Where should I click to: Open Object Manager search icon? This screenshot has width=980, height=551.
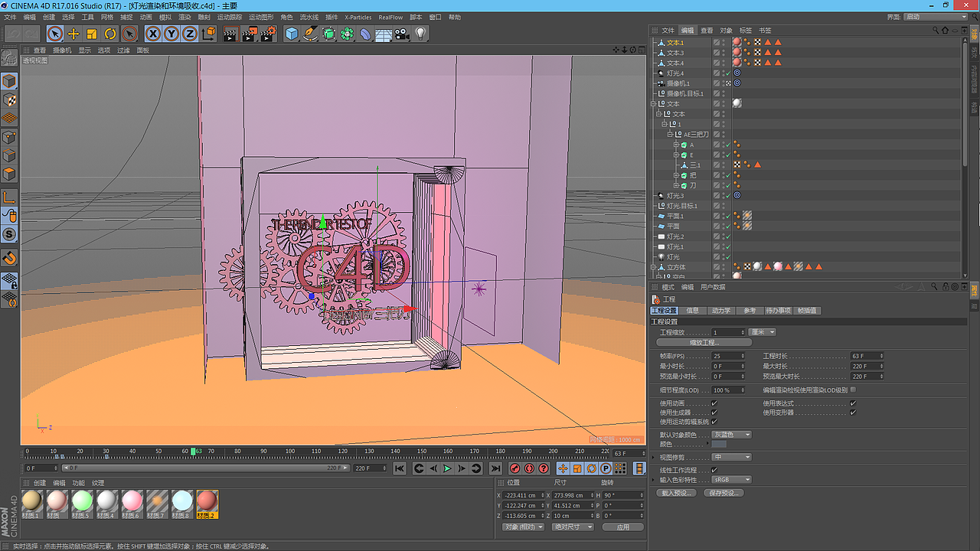click(936, 31)
